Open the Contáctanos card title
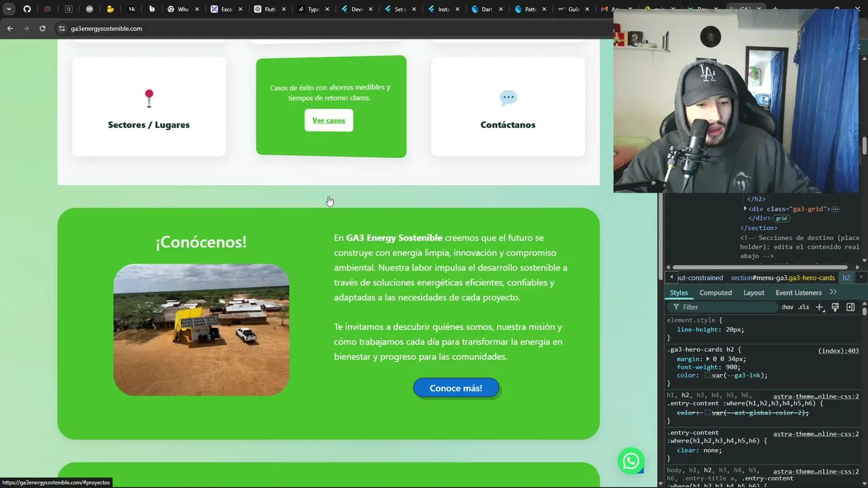Image resolution: width=868 pixels, height=488 pixels. [x=508, y=125]
